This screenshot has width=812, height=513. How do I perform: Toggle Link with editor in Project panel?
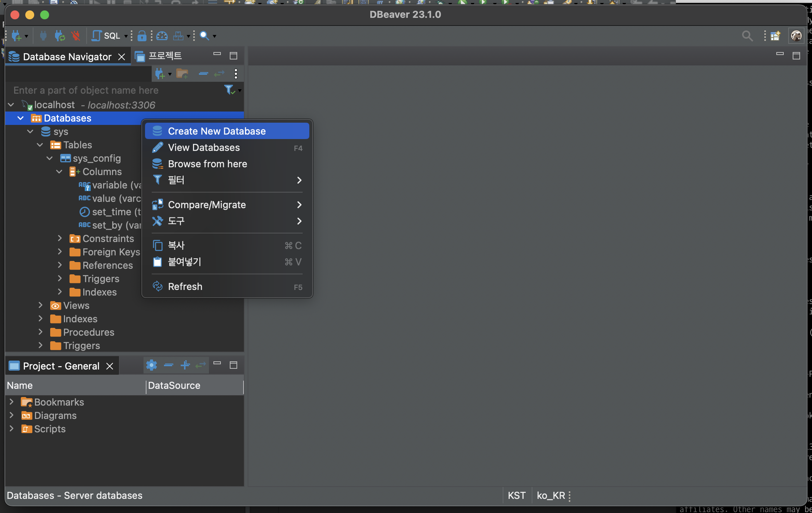pos(201,365)
